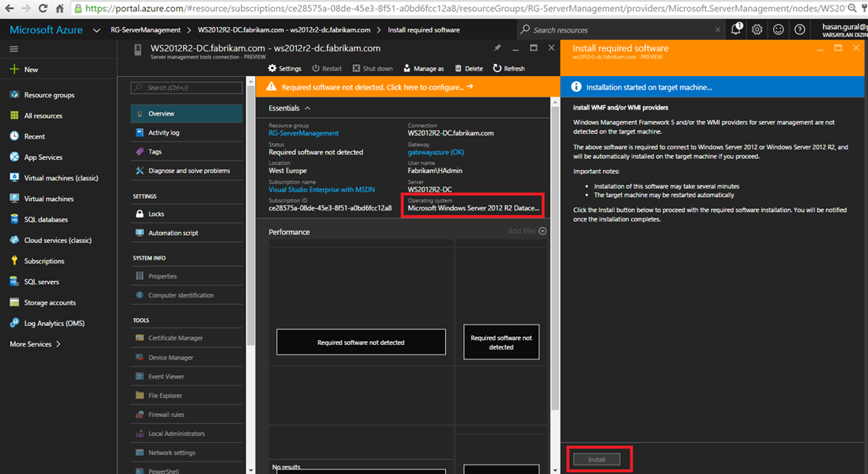Expand More Services
This screenshot has height=474, width=868.
[35, 344]
